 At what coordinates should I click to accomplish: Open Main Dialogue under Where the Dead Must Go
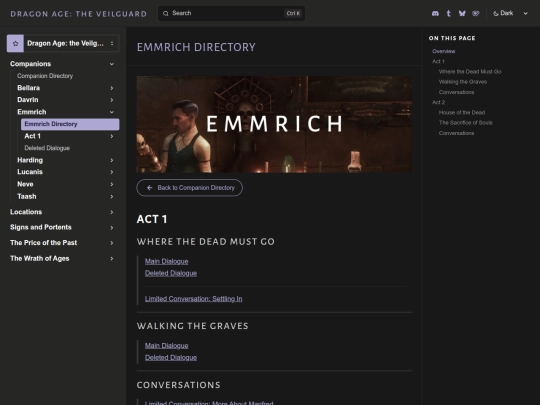tap(166, 261)
